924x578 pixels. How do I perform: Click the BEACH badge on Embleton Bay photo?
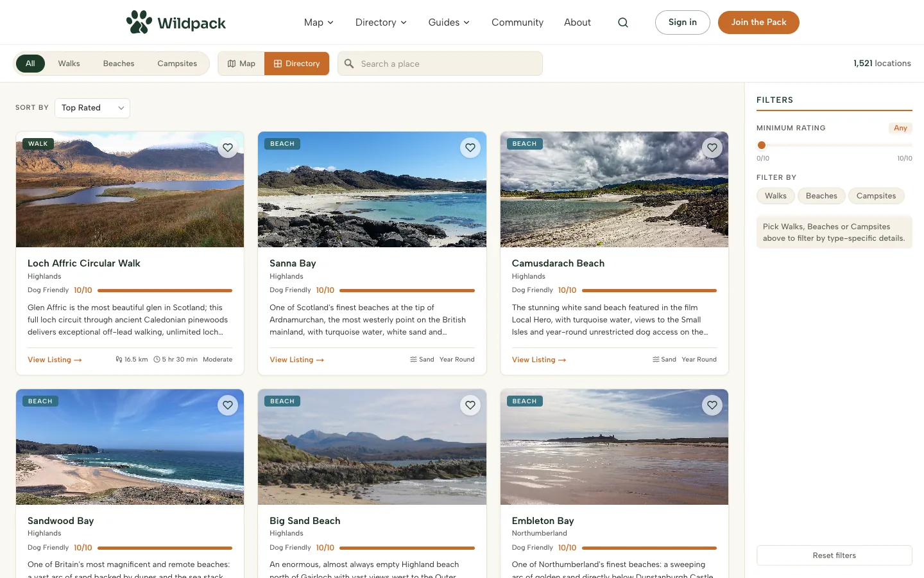(524, 401)
